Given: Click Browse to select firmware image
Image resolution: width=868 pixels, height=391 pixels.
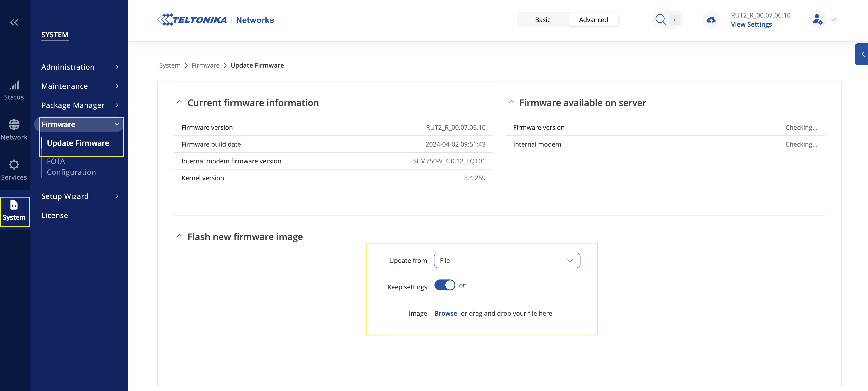Looking at the screenshot, I should (445, 313).
